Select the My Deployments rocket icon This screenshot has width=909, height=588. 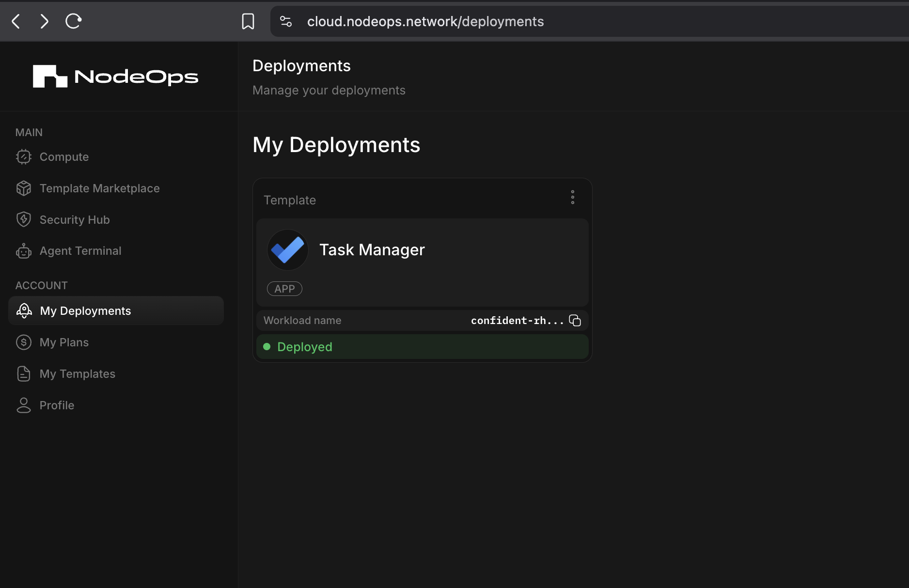click(24, 310)
